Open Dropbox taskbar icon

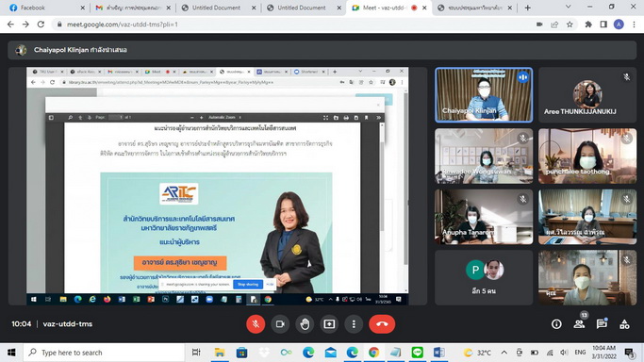click(264, 353)
